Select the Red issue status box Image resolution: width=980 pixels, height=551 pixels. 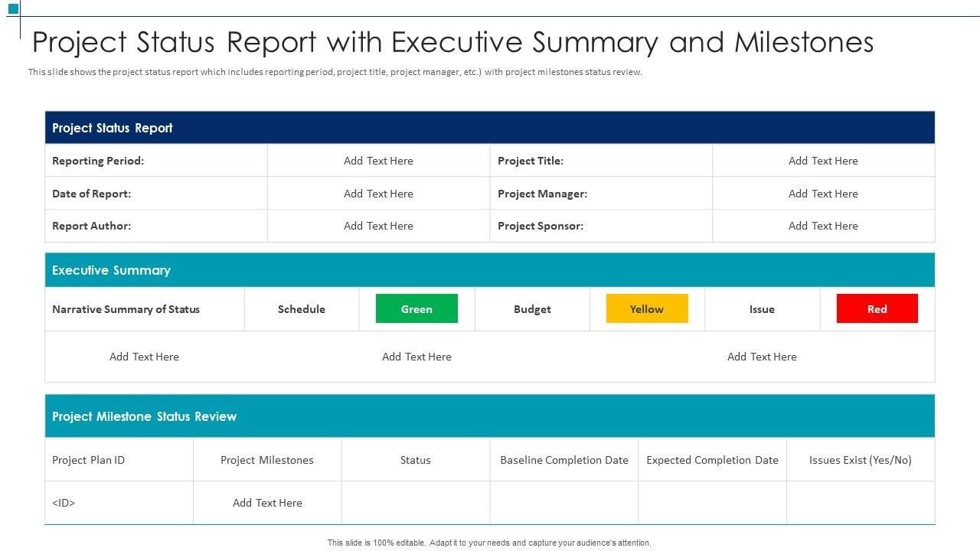coord(877,308)
